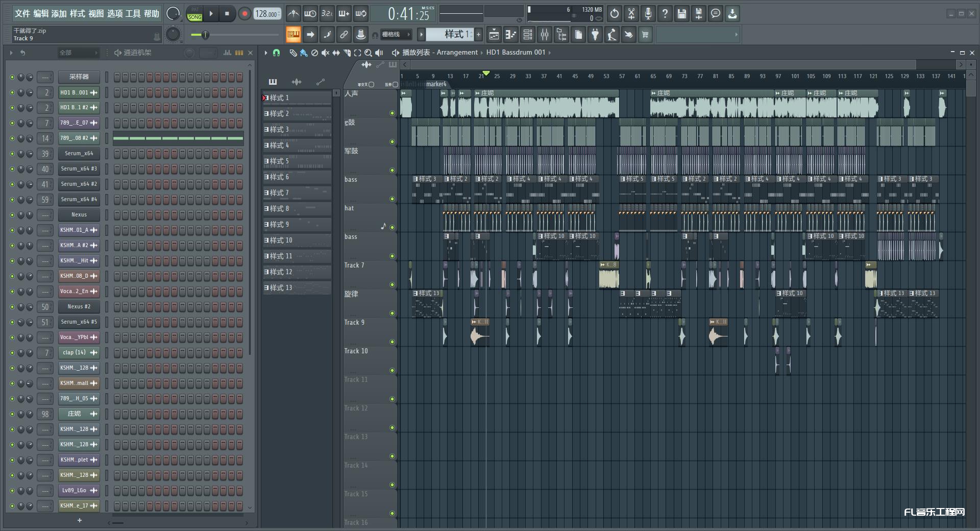Open the tempo tapper icon
980x531 pixels.
coord(612,35)
